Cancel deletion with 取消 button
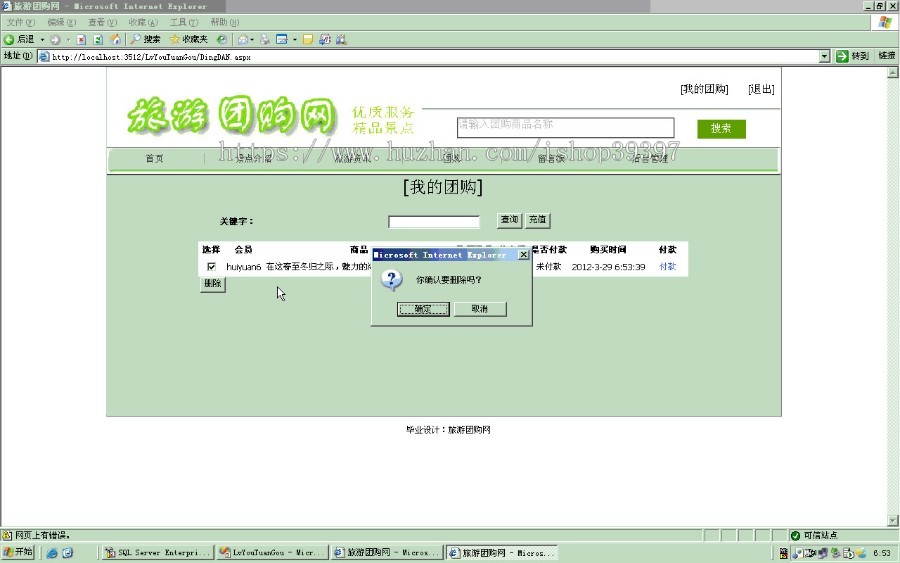 coord(480,309)
